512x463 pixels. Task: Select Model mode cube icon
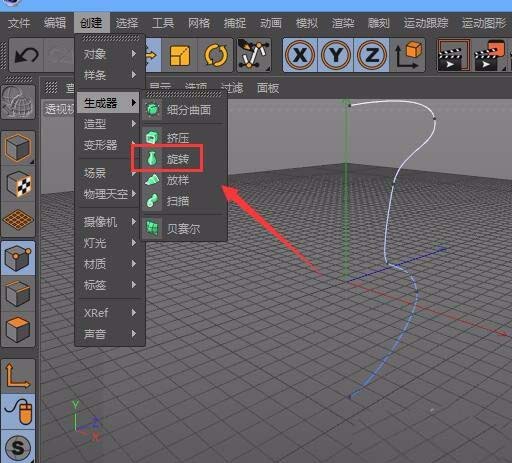point(18,148)
